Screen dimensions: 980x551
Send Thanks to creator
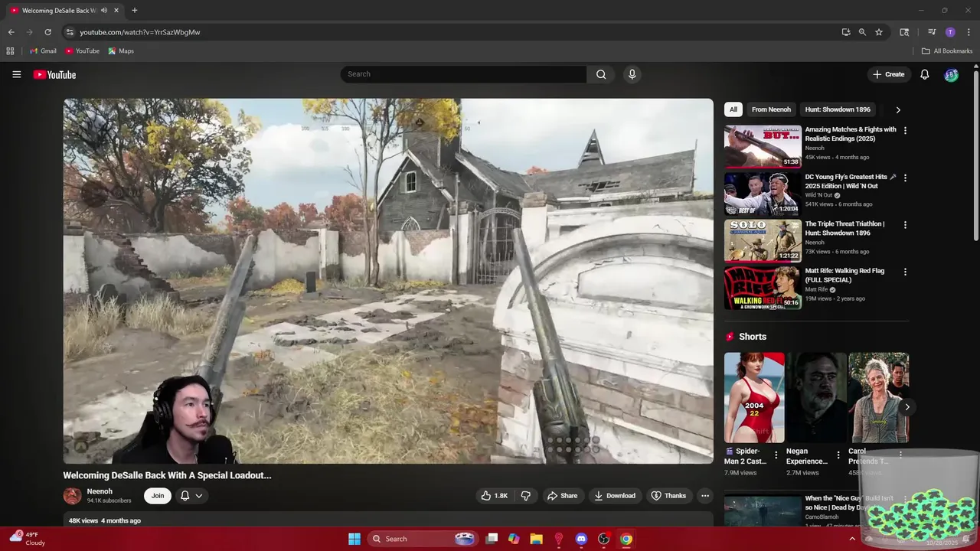[x=668, y=496]
